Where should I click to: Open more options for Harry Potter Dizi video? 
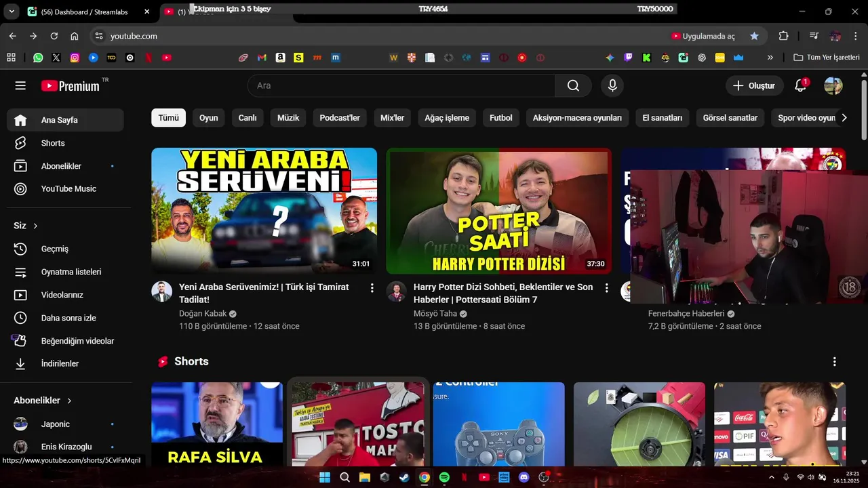[x=606, y=288]
